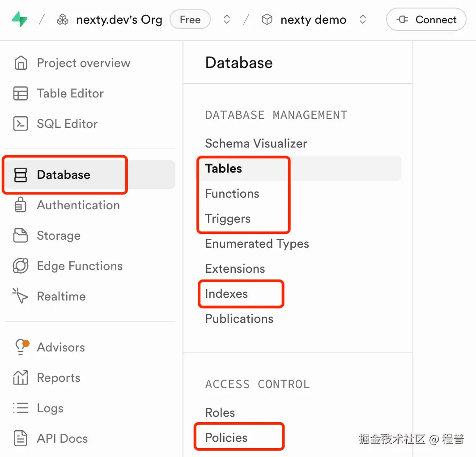Select the Realtime cursor icon
This screenshot has height=457, width=476.
tap(21, 296)
